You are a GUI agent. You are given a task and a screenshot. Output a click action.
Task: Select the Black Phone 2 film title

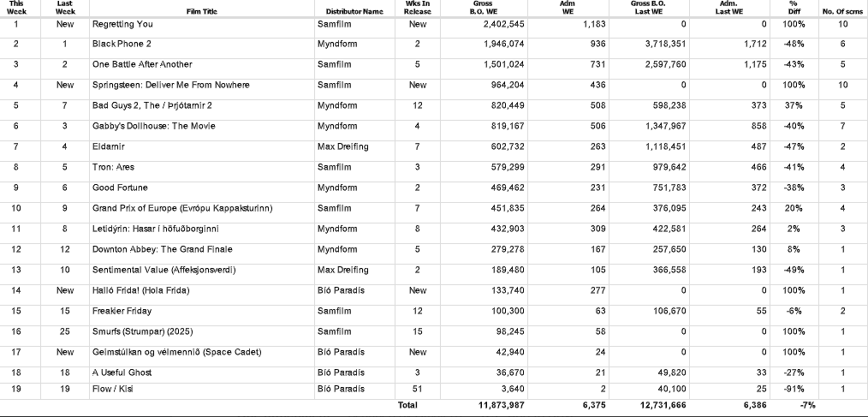[122, 44]
